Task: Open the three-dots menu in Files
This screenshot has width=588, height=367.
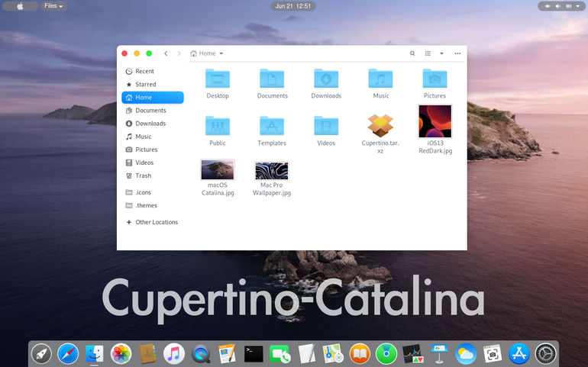Action: [457, 53]
